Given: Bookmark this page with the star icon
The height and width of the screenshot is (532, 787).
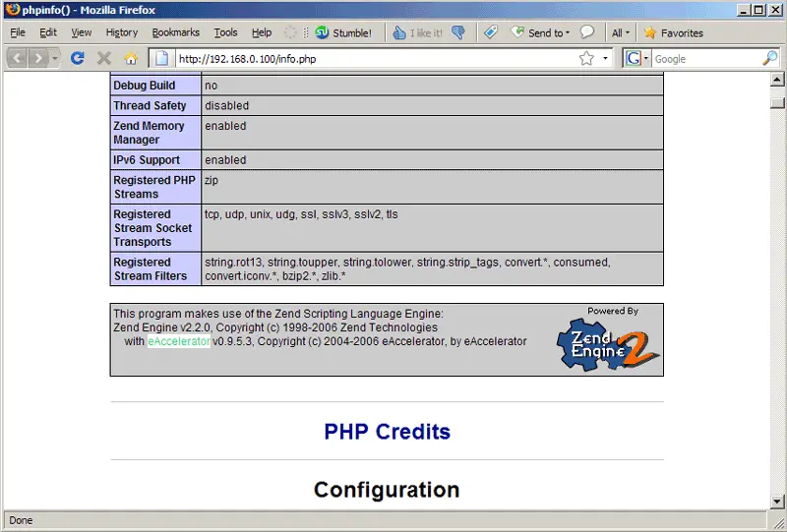Looking at the screenshot, I should click(586, 59).
